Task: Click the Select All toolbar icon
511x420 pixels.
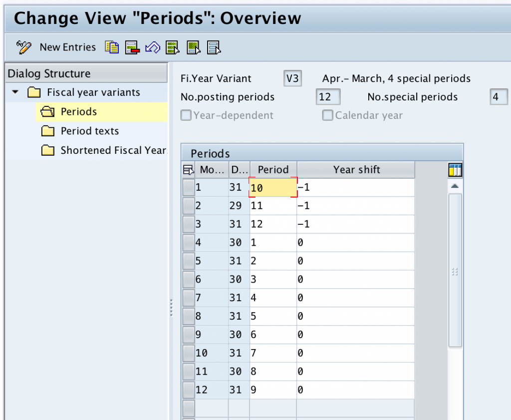Action: [x=173, y=47]
